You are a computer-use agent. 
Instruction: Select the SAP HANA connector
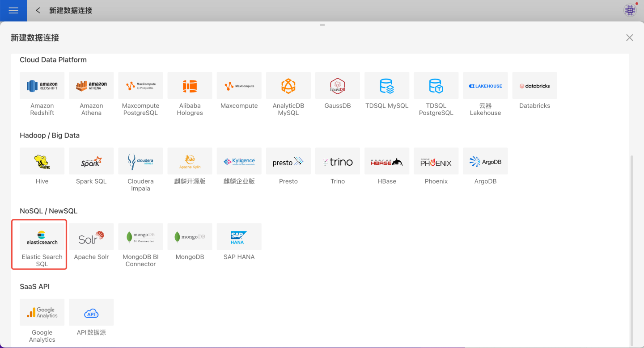click(x=239, y=237)
